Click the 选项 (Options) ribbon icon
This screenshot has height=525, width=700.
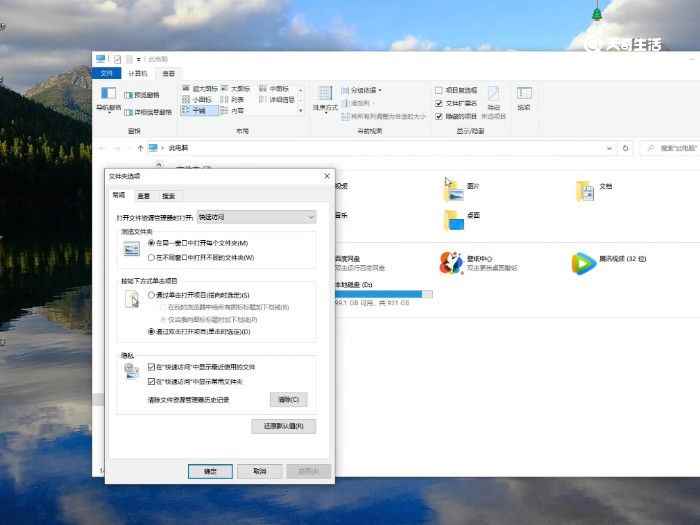[x=523, y=99]
